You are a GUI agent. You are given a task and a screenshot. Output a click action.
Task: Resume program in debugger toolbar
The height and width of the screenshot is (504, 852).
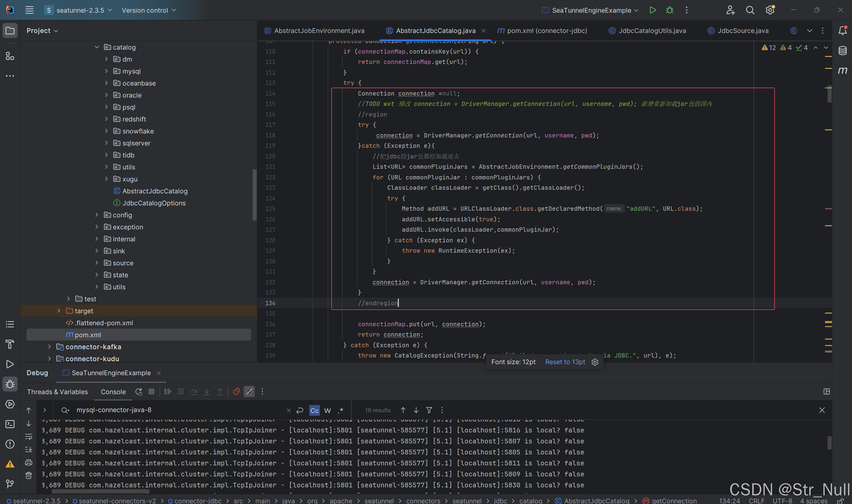[x=168, y=391]
